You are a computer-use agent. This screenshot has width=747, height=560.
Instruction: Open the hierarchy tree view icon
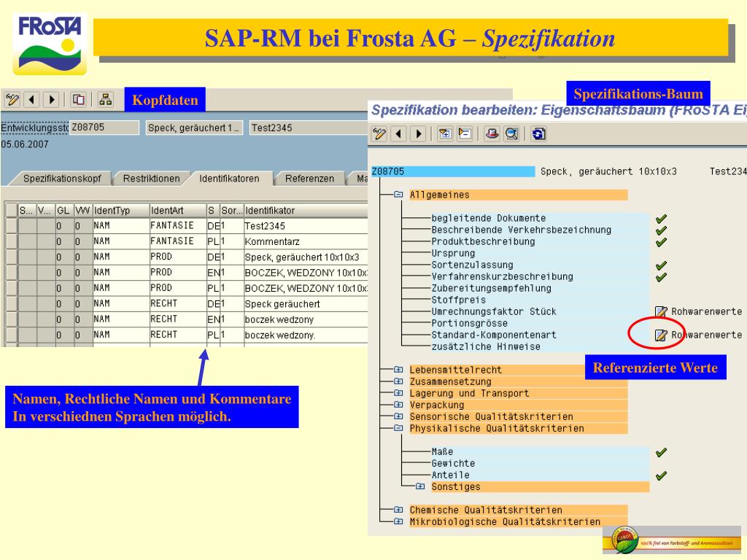(107, 99)
